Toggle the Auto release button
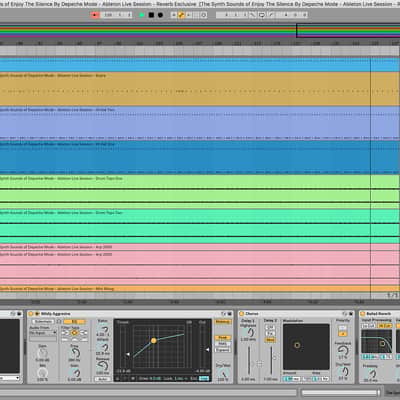 [x=103, y=379]
